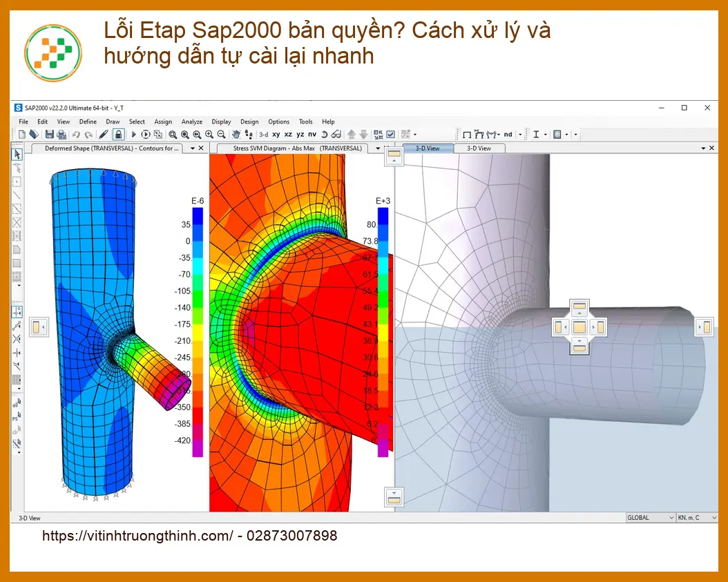The height and width of the screenshot is (582, 728).
Task: Open the File menu
Action: coord(23,122)
